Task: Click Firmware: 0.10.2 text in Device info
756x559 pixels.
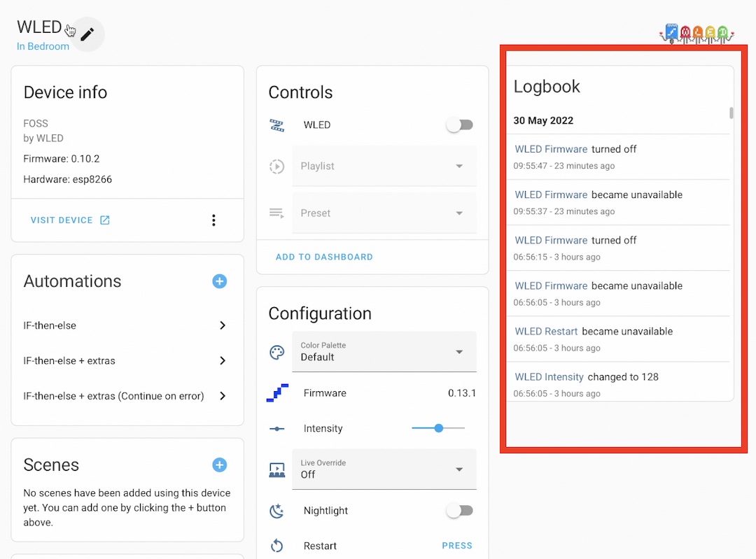Action: 62,159
